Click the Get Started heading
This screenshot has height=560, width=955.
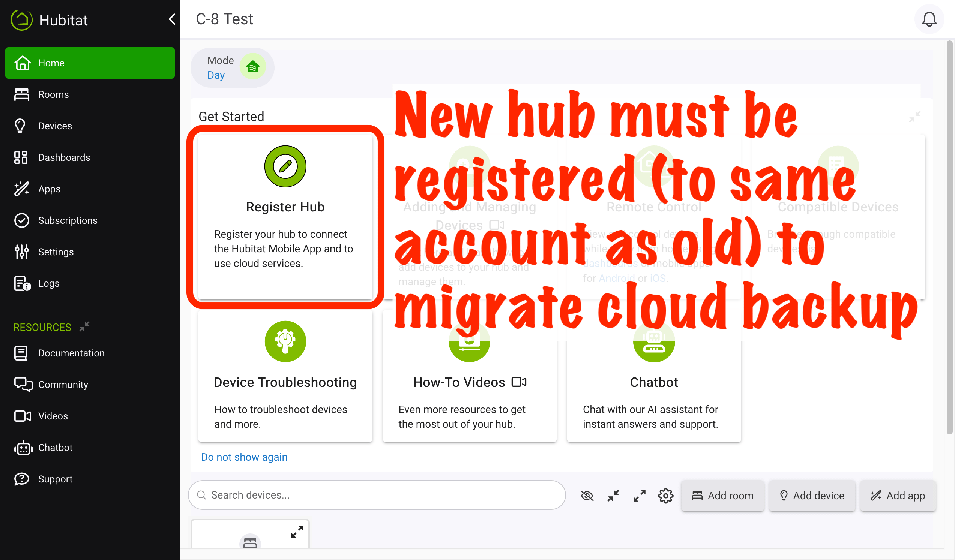[231, 116]
